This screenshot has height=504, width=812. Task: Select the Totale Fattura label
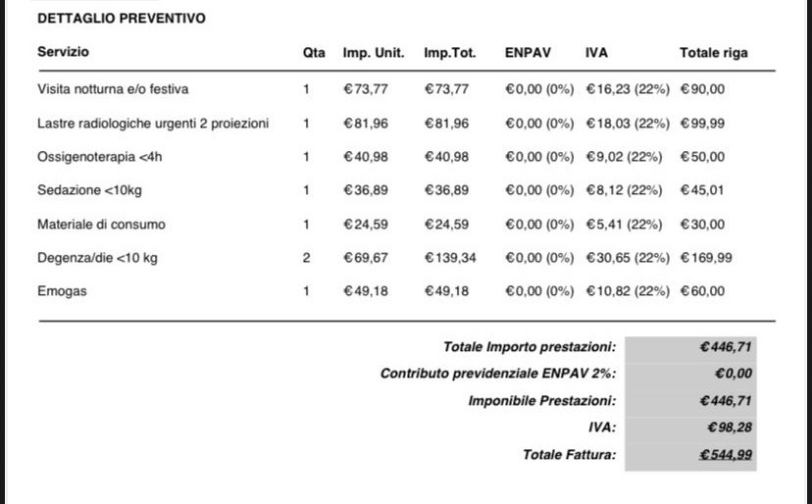coord(570,454)
